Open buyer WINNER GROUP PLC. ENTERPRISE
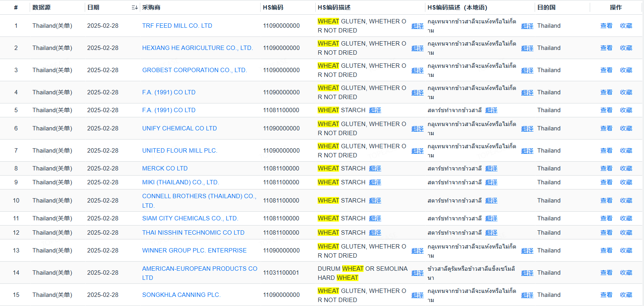The image size is (644, 306). [x=194, y=251]
